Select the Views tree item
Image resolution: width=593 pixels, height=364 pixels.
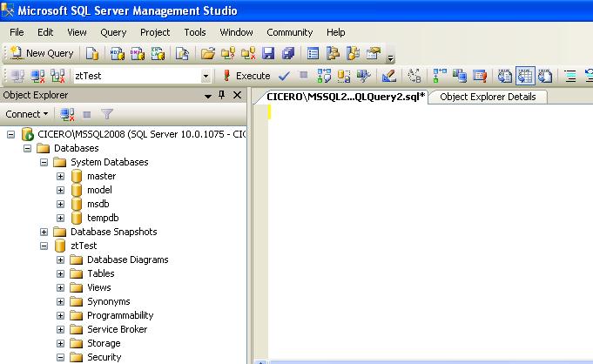click(99, 287)
